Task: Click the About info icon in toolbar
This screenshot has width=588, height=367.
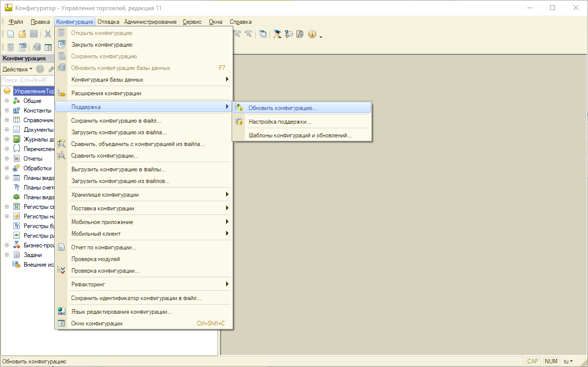Action: pyautogui.click(x=312, y=34)
